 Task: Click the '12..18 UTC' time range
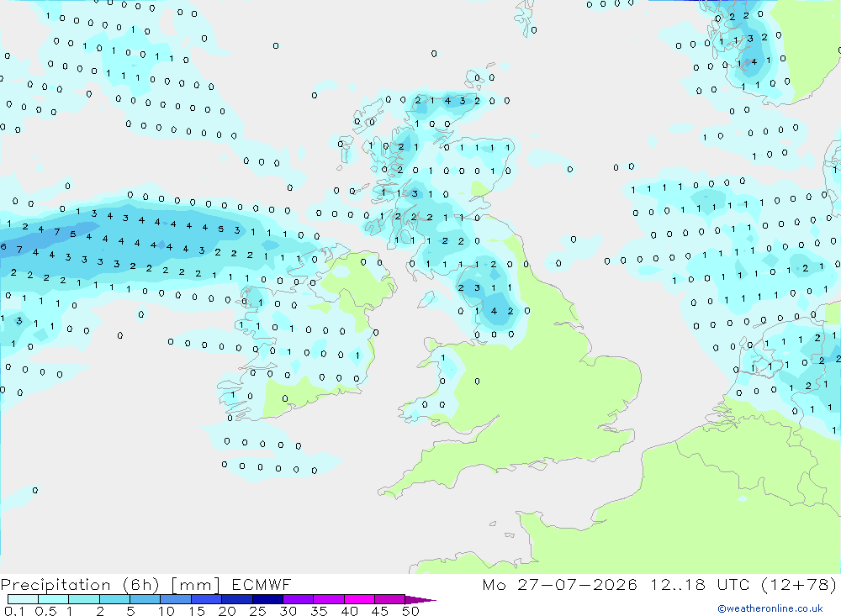tap(700, 584)
